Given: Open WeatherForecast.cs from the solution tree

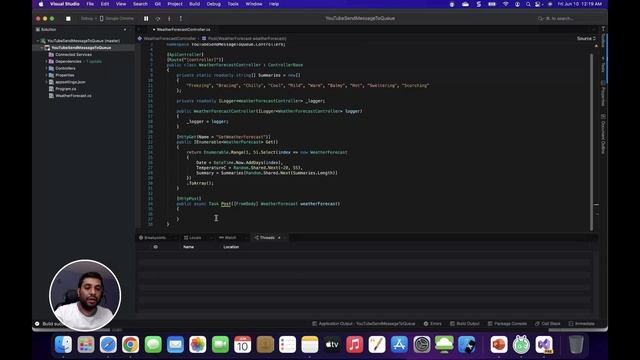Looking at the screenshot, I should coord(73,96).
